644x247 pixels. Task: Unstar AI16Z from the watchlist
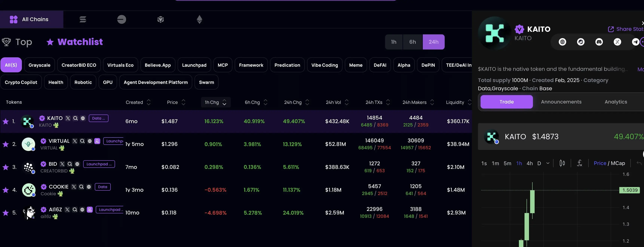coord(5,213)
